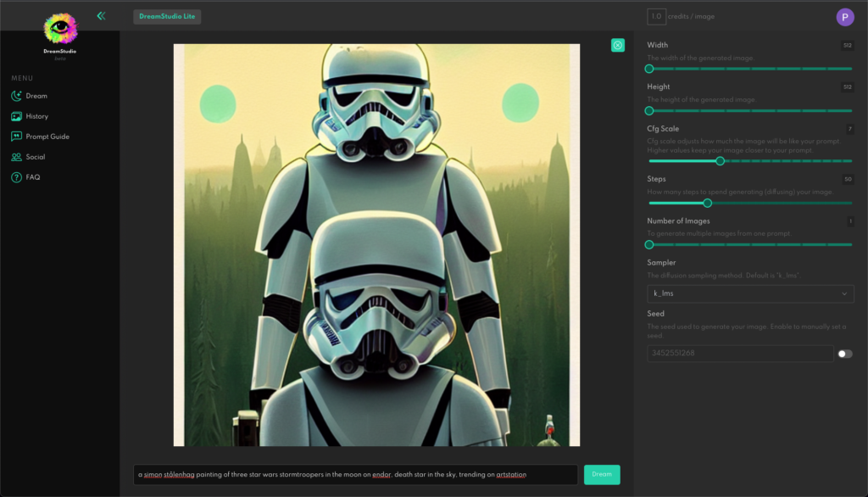Toggle the manual seed switch

click(x=845, y=354)
